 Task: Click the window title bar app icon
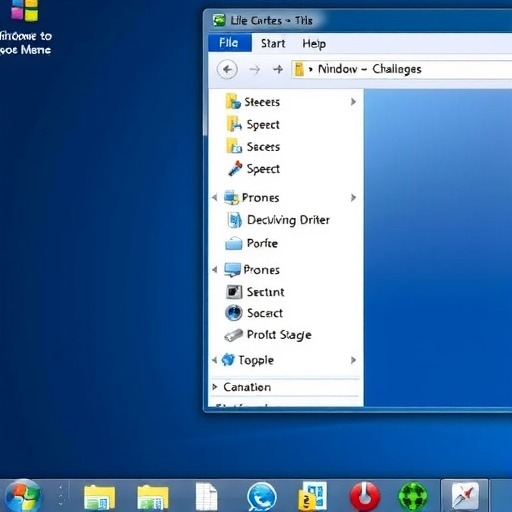point(219,20)
